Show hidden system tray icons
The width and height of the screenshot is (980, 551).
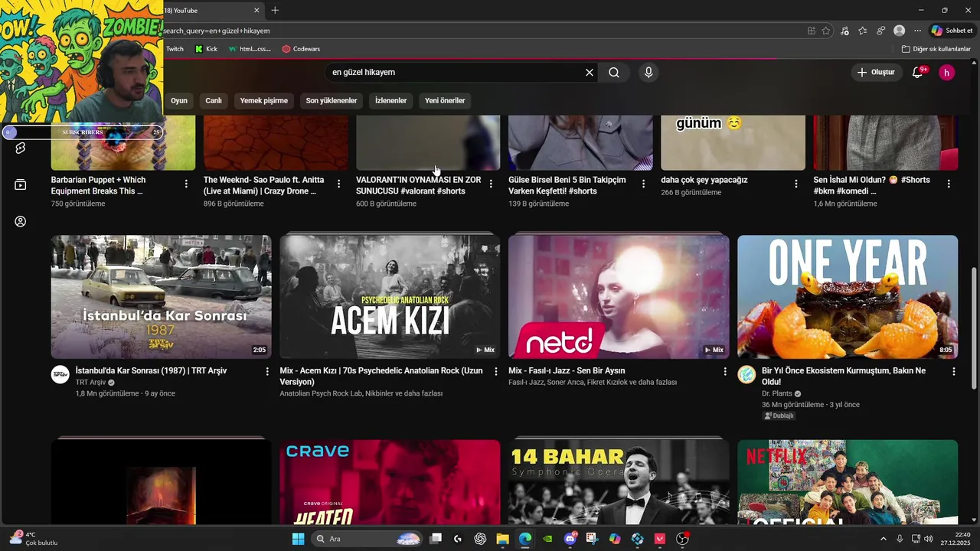point(883,539)
